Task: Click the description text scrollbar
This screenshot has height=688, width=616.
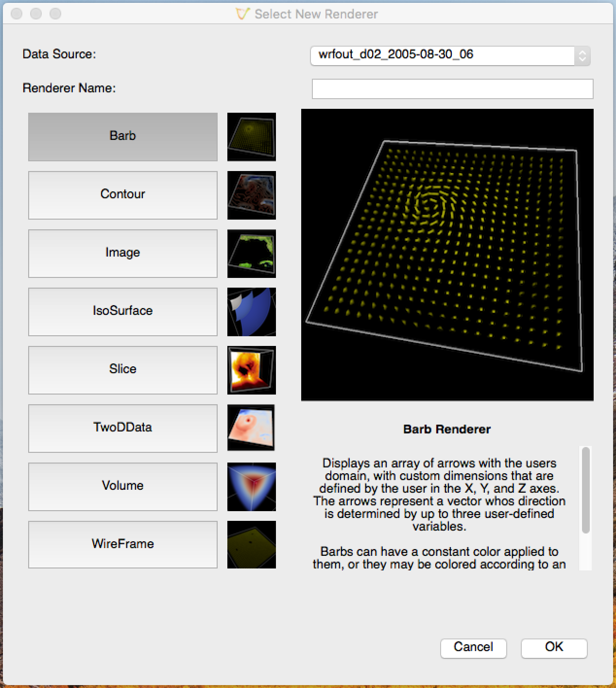Action: [x=586, y=490]
